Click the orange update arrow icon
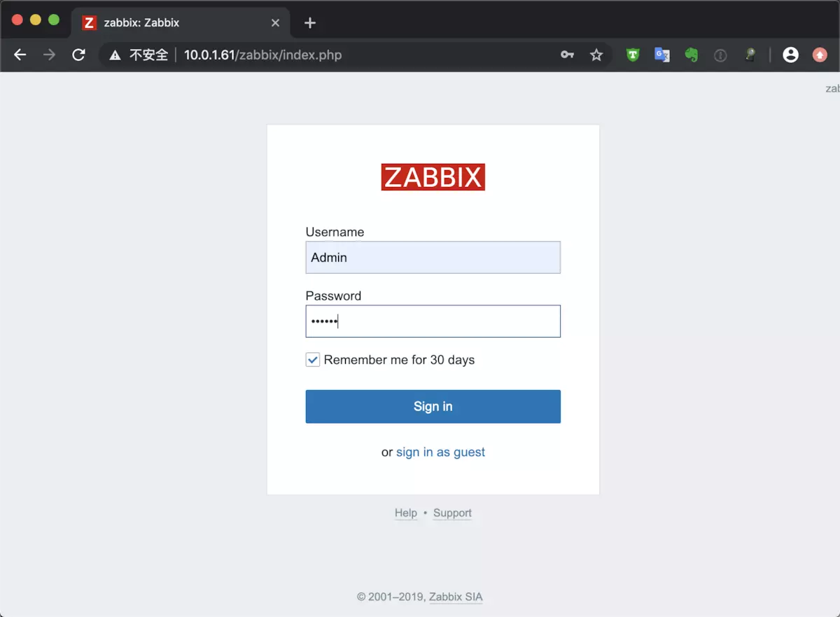This screenshot has width=840, height=617. point(819,55)
